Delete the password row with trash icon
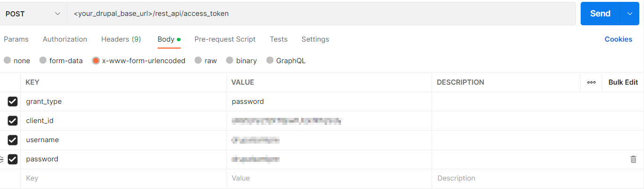 pos(633,159)
